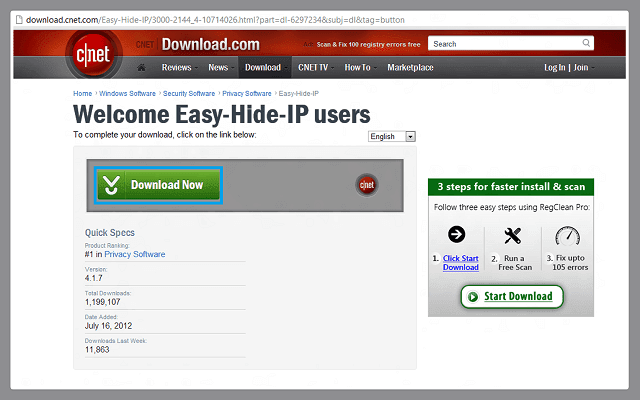Open the English language dropdown
This screenshot has width=640, height=400.
point(392,136)
